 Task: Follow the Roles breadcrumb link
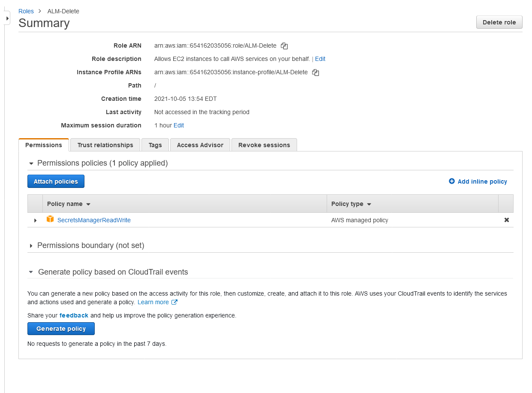coord(26,11)
